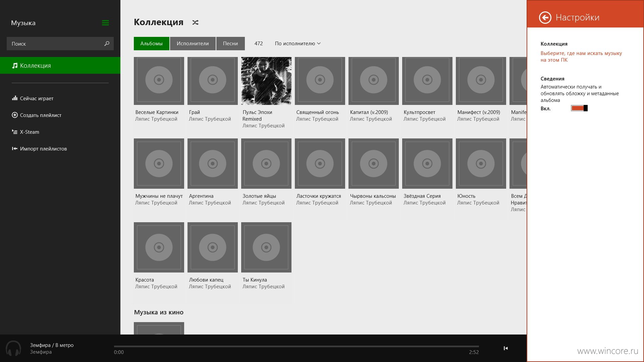Open the Аргентина album cover
Screen dimensions: 644x362
pyautogui.click(x=213, y=164)
